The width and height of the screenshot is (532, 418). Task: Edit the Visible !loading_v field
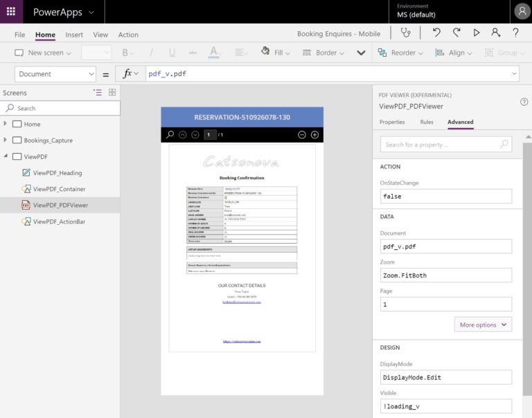446,406
